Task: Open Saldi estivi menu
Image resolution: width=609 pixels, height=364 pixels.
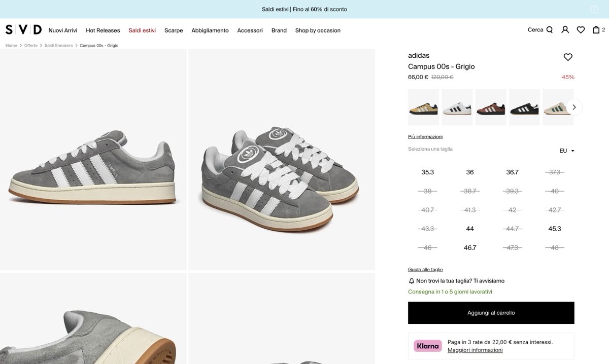Action: (x=142, y=30)
